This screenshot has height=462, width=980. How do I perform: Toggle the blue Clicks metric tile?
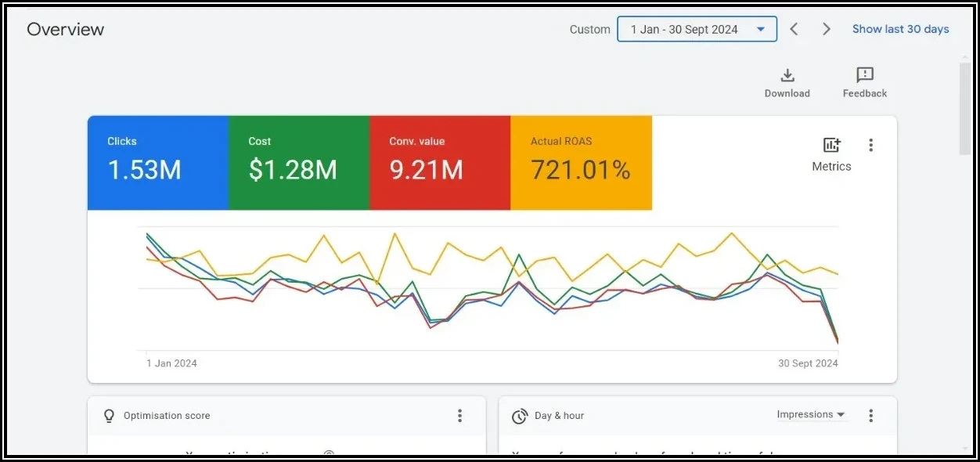point(157,163)
